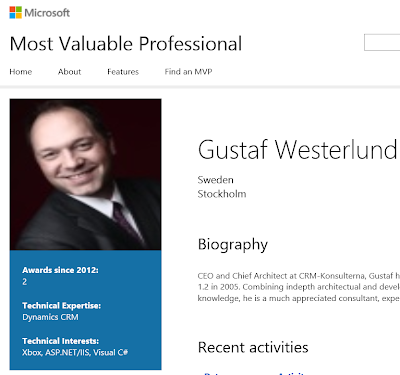Click the Stockholm city text
The width and height of the screenshot is (400, 375).
click(222, 194)
